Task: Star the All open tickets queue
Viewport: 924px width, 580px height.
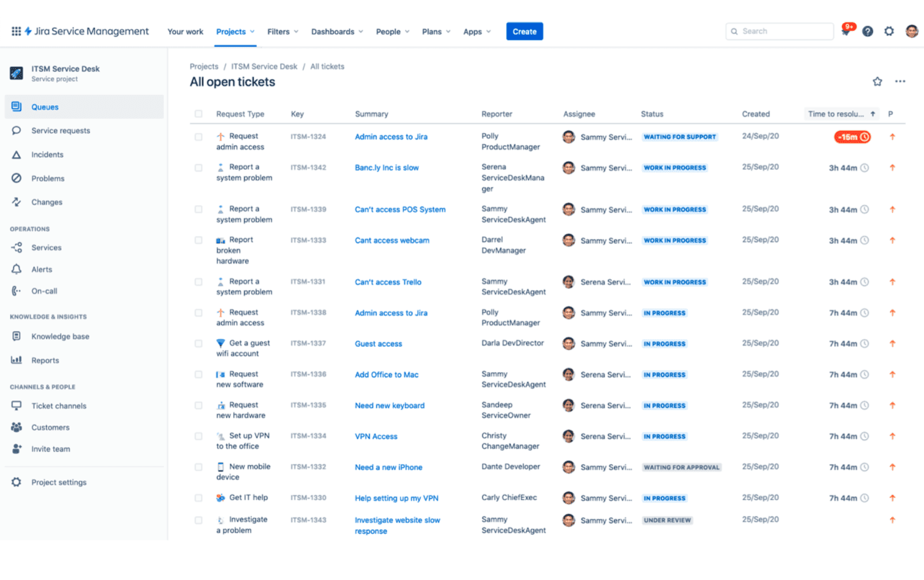Action: click(877, 81)
